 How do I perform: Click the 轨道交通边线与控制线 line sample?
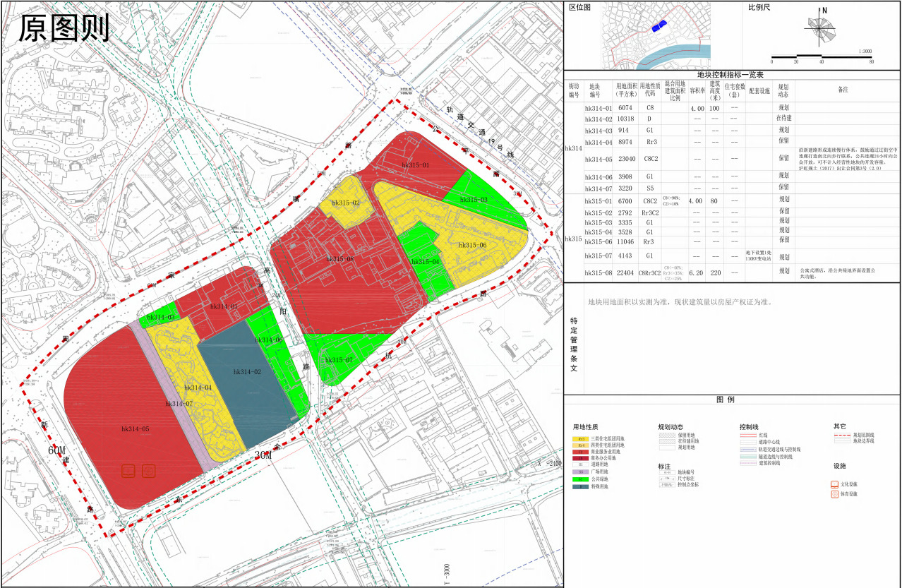pos(748,450)
